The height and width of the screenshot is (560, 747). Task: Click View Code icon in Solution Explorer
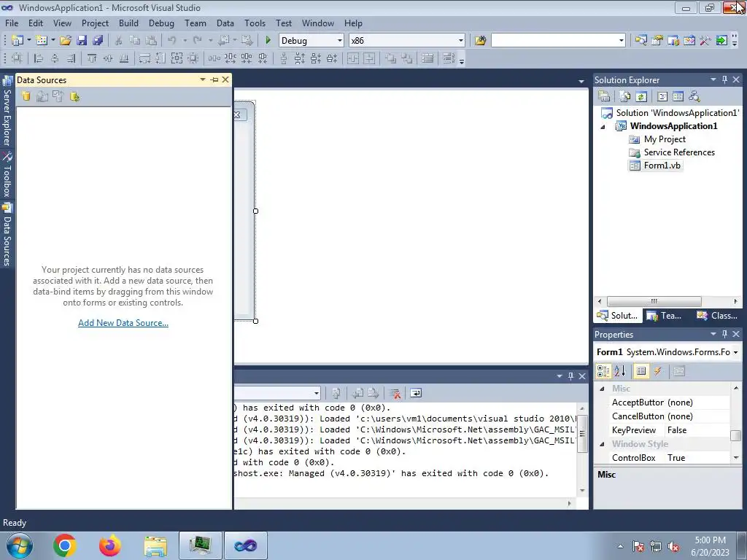click(662, 97)
